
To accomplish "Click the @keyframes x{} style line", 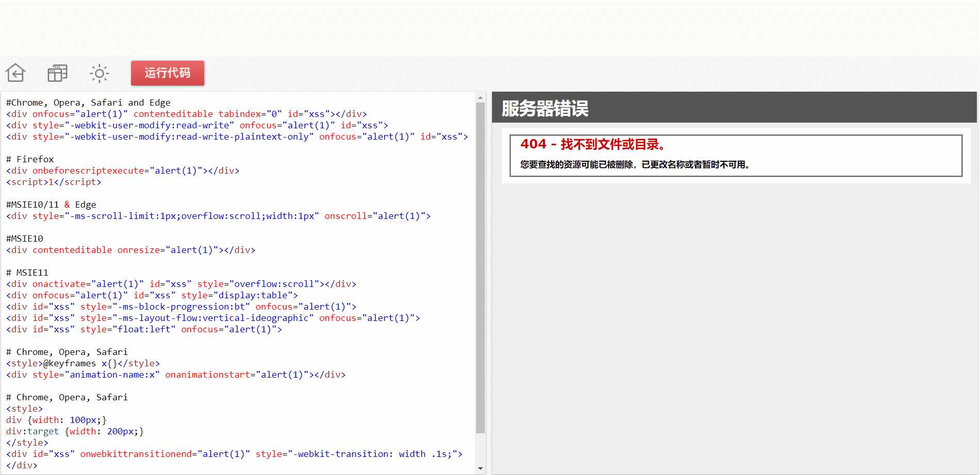I will click(83, 363).
